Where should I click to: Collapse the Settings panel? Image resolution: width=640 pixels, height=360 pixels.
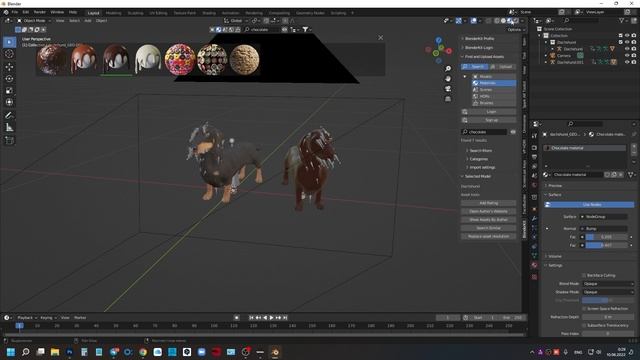click(x=554, y=265)
